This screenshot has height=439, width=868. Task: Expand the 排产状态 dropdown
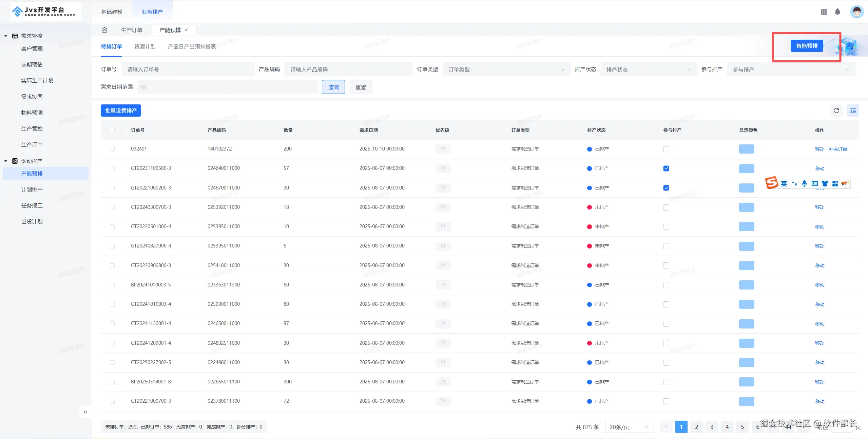point(648,69)
